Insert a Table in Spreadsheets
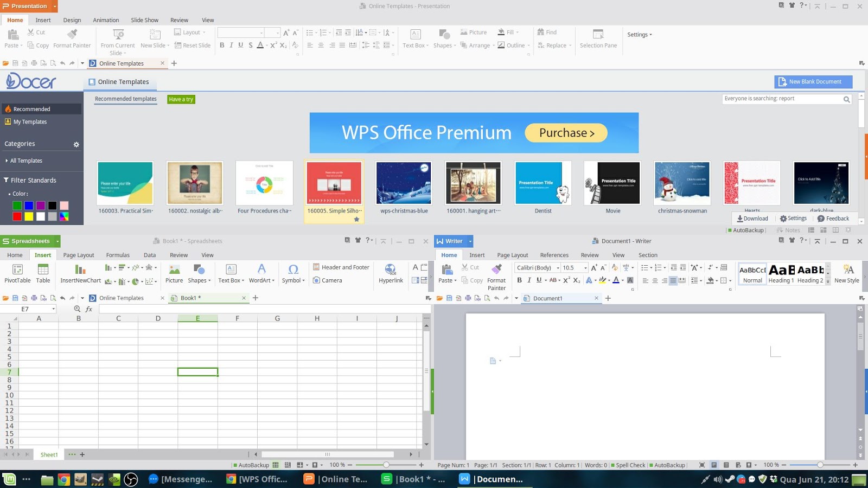The width and height of the screenshot is (868, 488). [x=43, y=273]
